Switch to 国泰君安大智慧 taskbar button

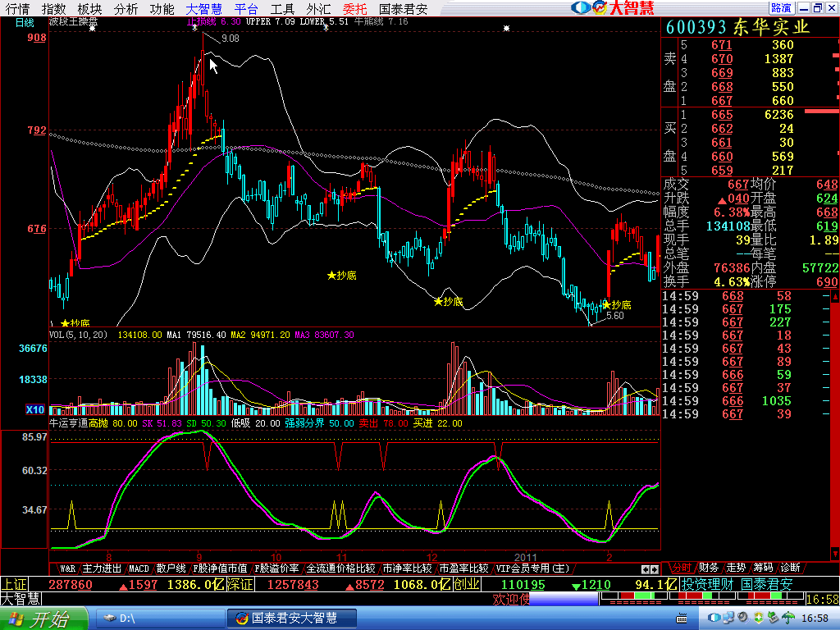click(x=291, y=619)
